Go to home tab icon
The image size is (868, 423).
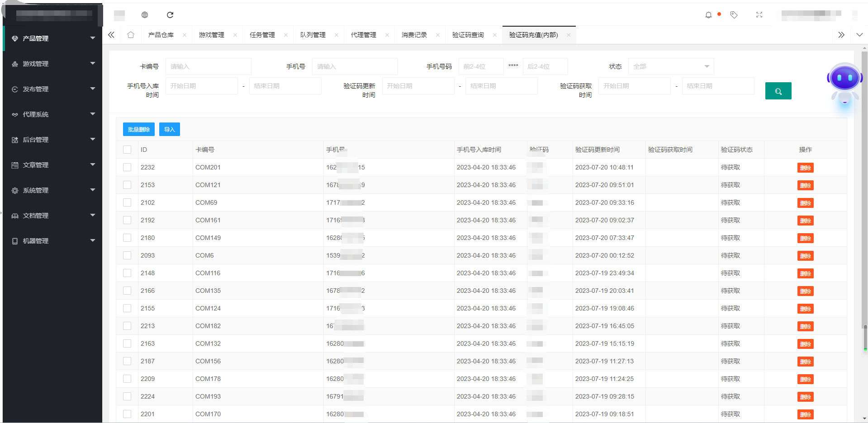[131, 35]
